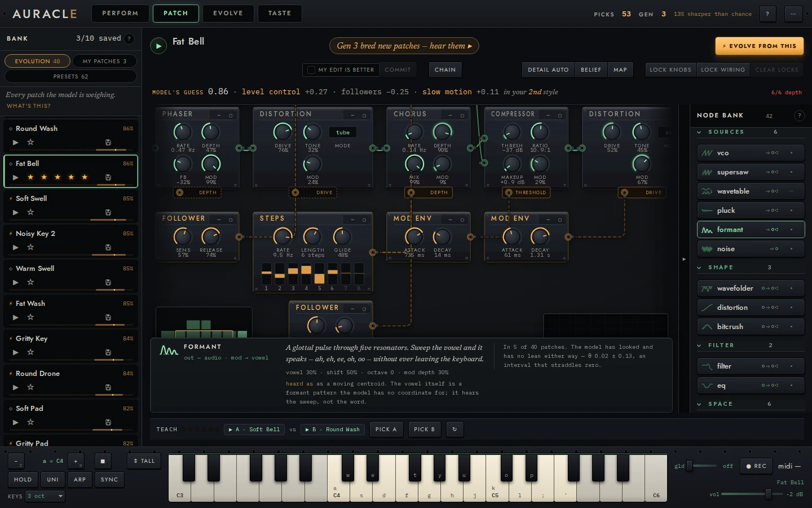Screen dimensions: 812x508
Task: Switch to the Evolve tab
Action: pyautogui.click(x=228, y=14)
